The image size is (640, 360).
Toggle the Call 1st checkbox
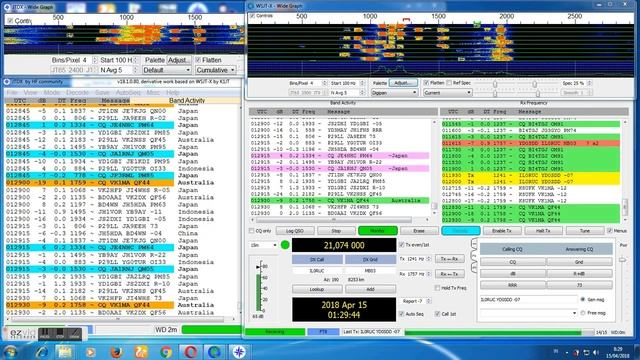click(437, 313)
